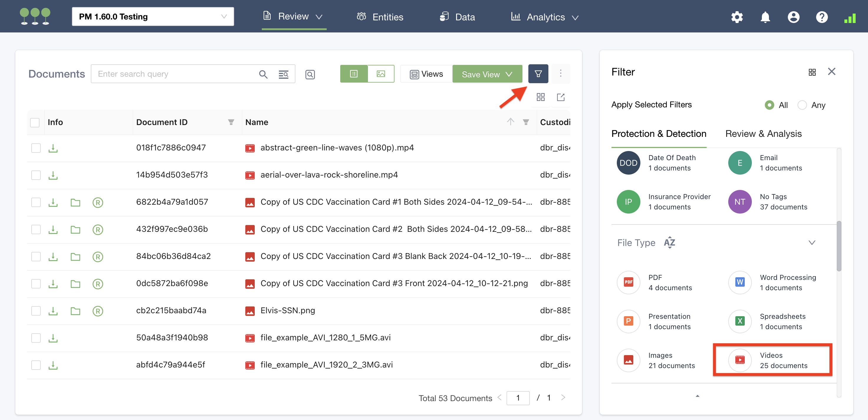The width and height of the screenshot is (868, 420).
Task: Click the folder icon for Elvis-SSN.png
Action: coord(75,311)
